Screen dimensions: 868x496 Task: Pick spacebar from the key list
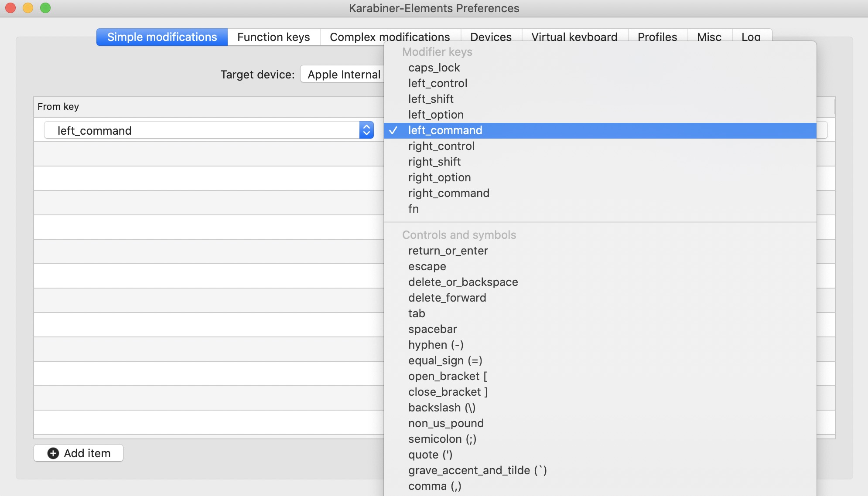[432, 329]
